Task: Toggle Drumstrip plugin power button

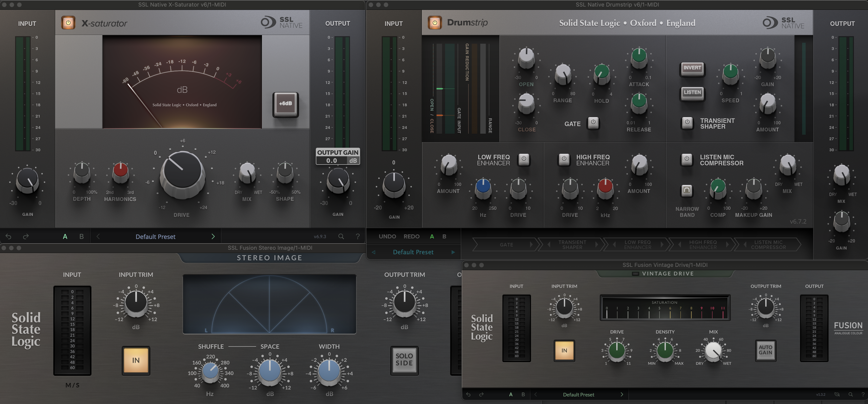Action: [x=435, y=23]
